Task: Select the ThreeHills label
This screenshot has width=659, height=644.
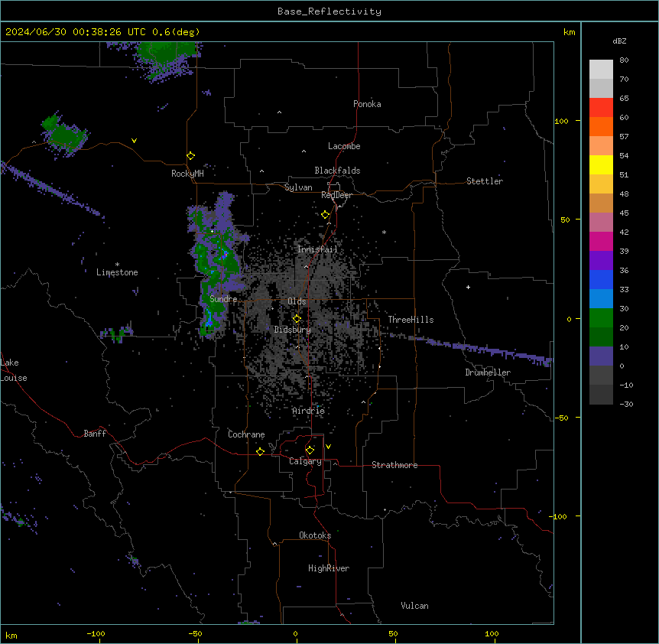Action: pos(411,320)
